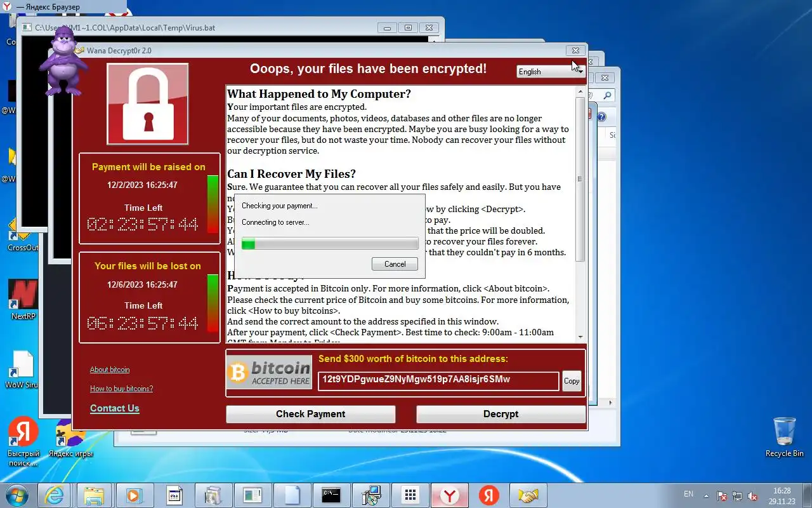This screenshot has width=812, height=508.
Task: Click the Bitcoin Accepted Here logo
Action: [269, 373]
